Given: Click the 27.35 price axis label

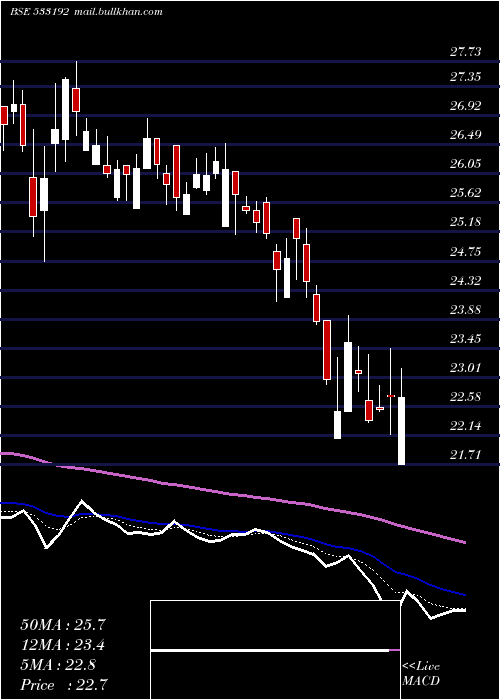Looking at the screenshot, I should point(466,77).
